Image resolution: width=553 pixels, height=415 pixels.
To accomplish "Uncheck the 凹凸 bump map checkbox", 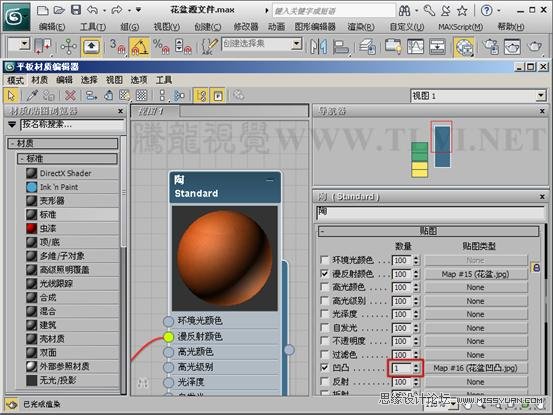I will [324, 368].
